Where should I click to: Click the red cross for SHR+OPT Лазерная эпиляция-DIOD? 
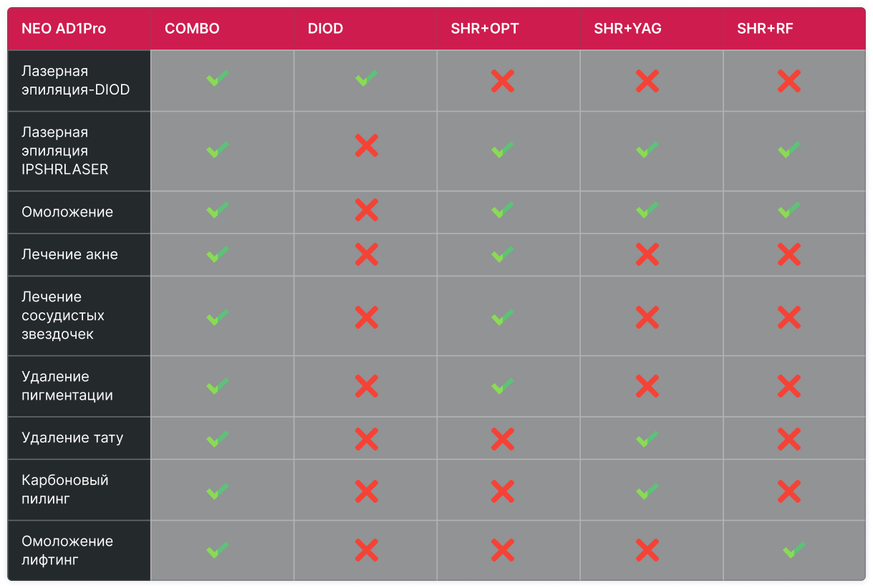(x=503, y=81)
